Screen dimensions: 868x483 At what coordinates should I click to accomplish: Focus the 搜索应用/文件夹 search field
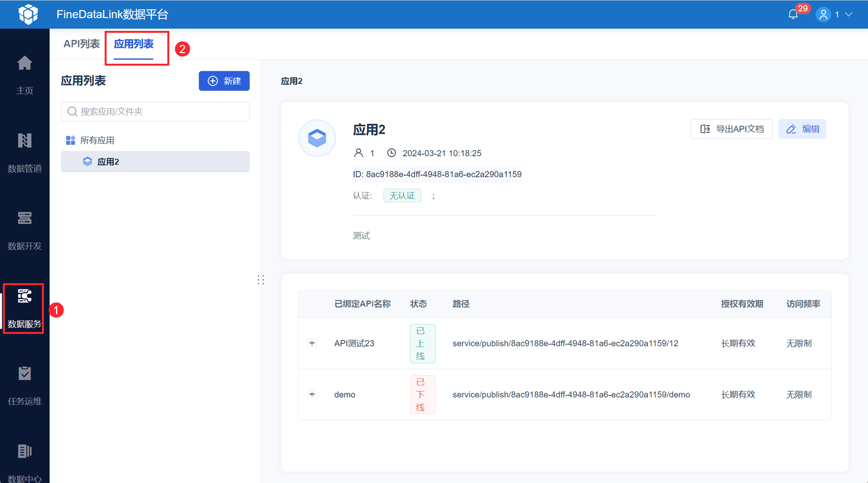155,111
